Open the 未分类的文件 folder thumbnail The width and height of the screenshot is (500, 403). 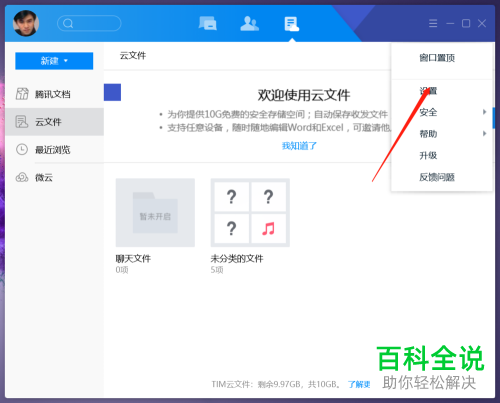pyautogui.click(x=250, y=213)
